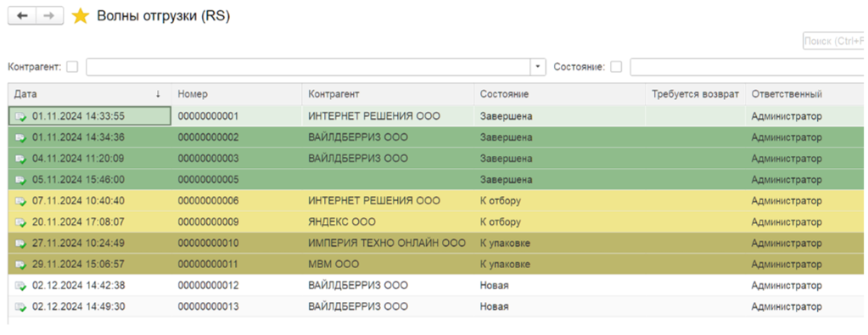Enable the Состояние filter checkbox
The image size is (868, 335).
616,67
